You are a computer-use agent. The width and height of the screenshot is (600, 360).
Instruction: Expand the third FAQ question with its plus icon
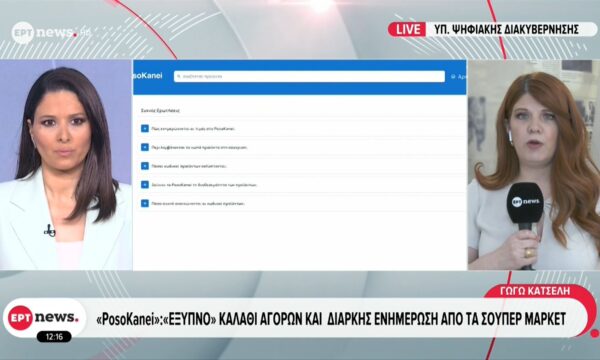(x=145, y=166)
